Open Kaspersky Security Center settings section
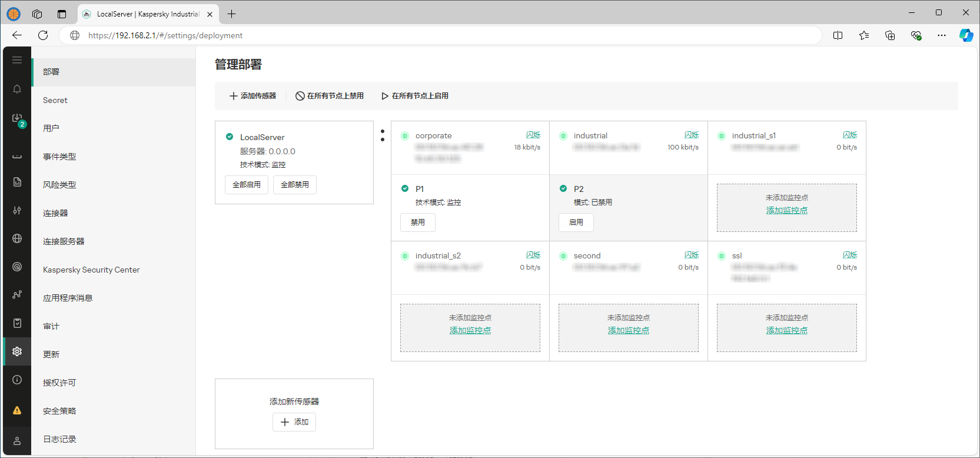 pos(91,270)
